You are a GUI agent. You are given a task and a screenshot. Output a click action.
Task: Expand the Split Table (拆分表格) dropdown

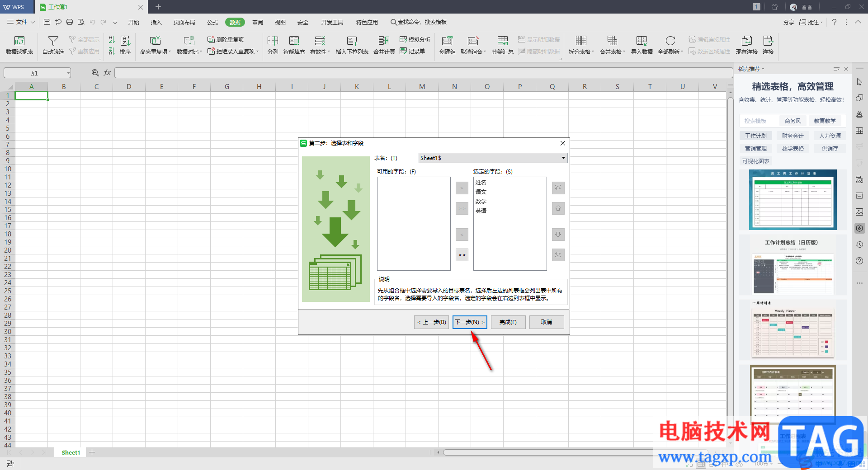click(x=593, y=52)
